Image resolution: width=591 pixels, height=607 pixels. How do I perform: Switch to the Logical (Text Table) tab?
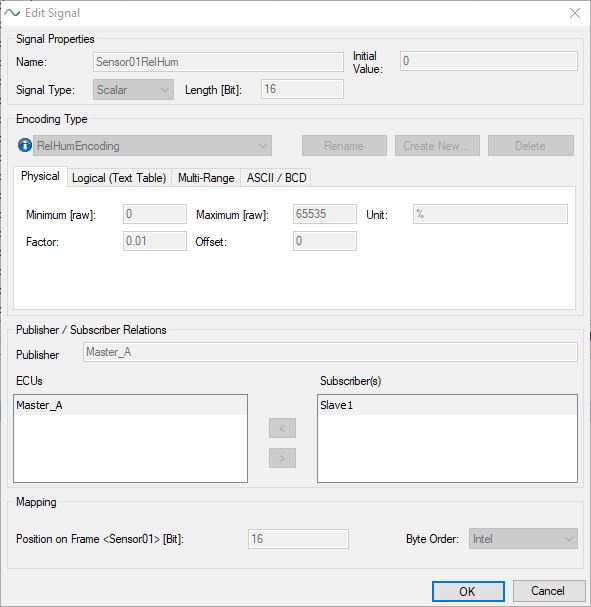119,178
